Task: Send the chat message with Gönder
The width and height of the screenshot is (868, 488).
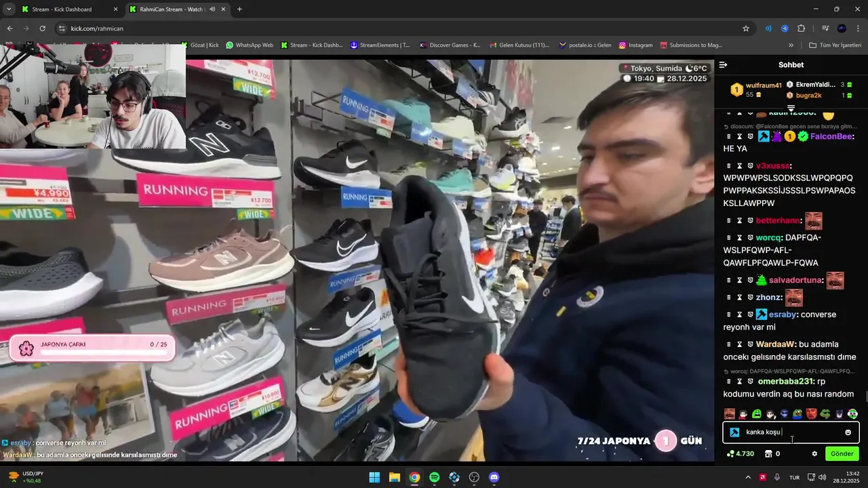Action: pos(842,454)
